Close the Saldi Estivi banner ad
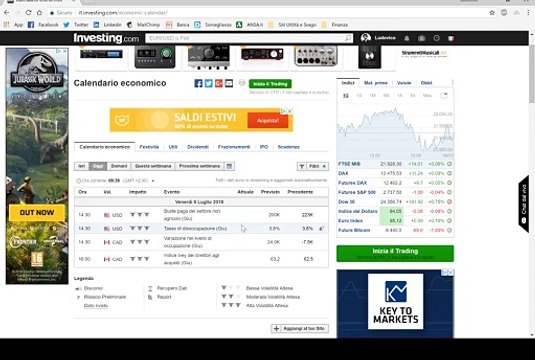 tap(290, 111)
